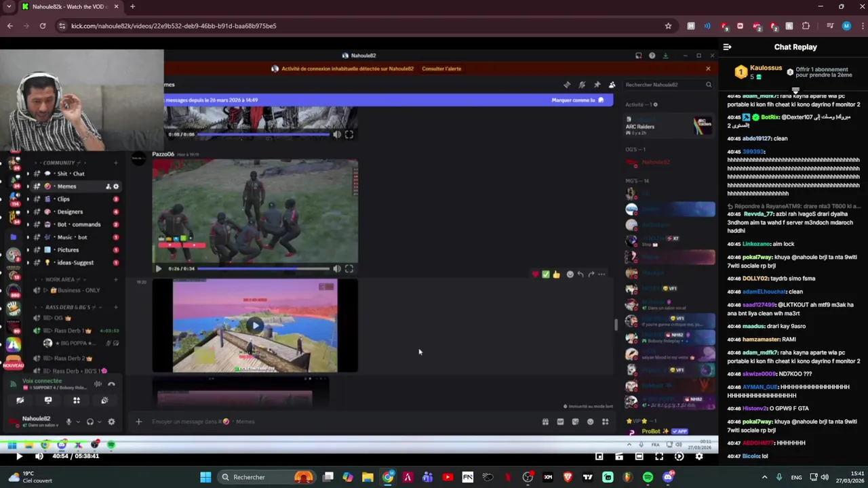Reload the page in Chrome
Screen dimensions: 868x488
[x=43, y=26]
